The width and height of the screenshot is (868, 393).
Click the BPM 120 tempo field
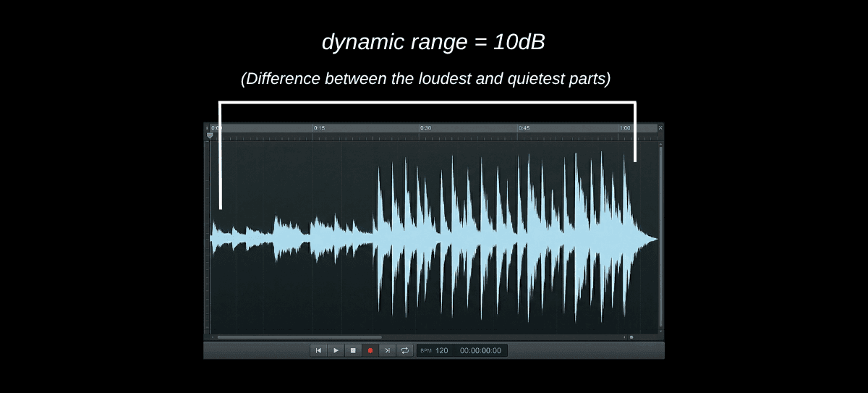[435, 350]
